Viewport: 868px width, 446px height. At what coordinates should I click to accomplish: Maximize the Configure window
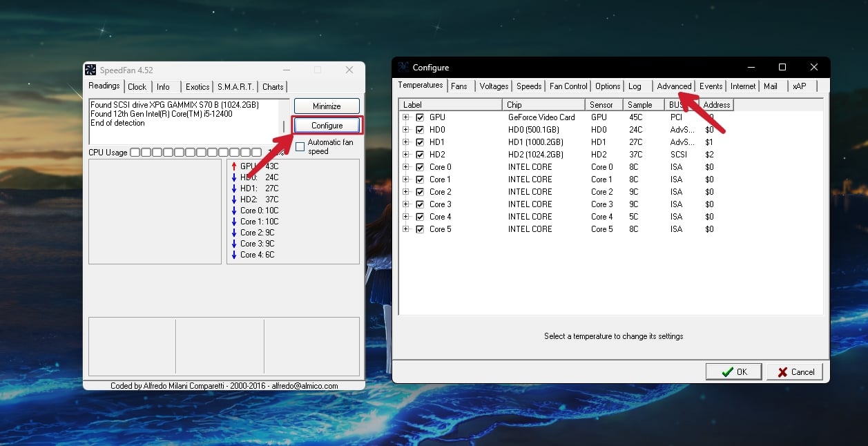point(782,67)
